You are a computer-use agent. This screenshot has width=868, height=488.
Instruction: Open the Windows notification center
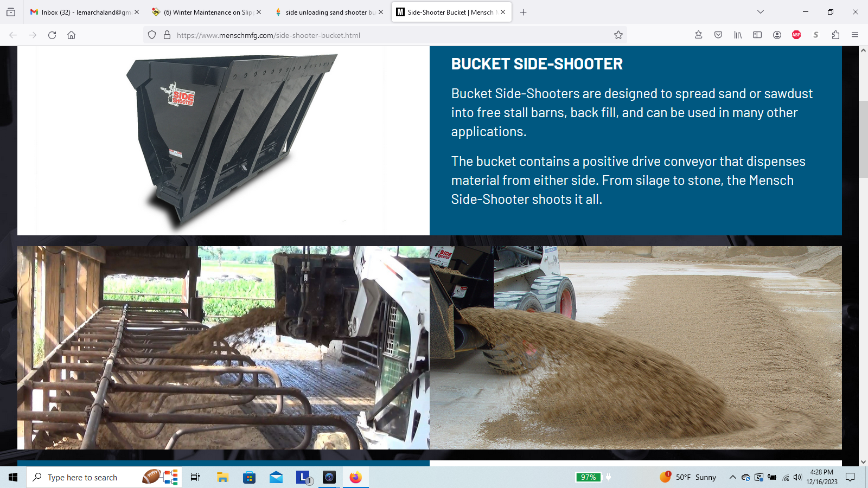(x=851, y=477)
